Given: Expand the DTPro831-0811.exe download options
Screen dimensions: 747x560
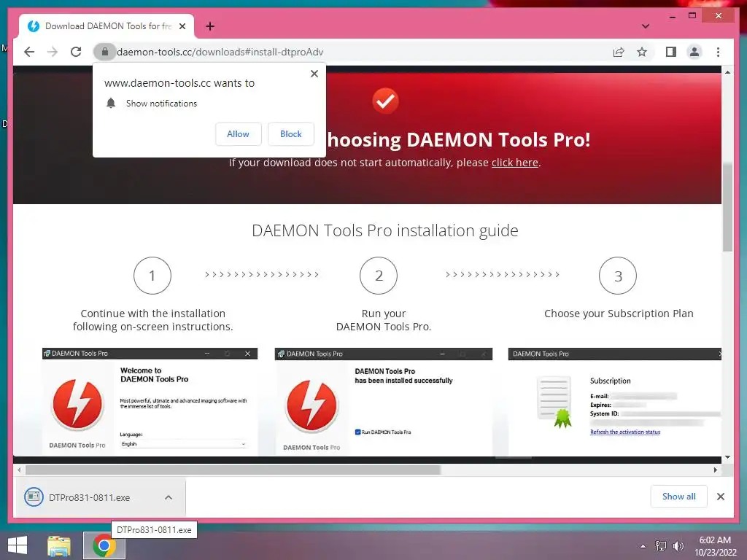Looking at the screenshot, I should pyautogui.click(x=169, y=497).
